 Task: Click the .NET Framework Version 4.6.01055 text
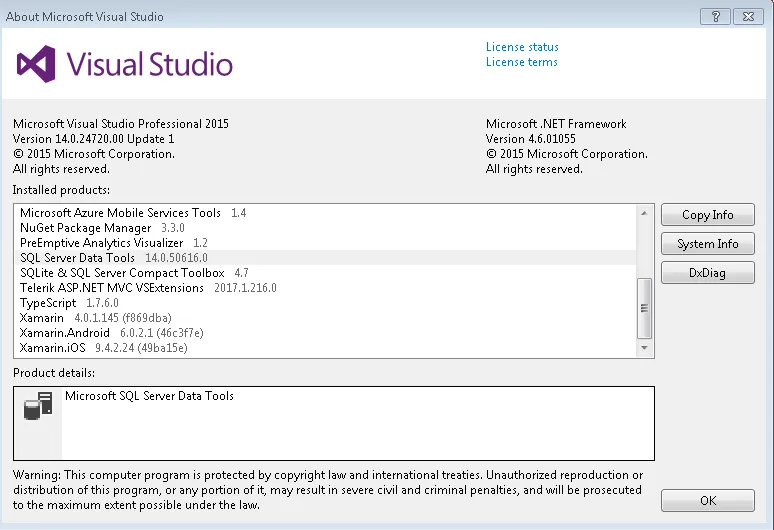[x=531, y=139]
